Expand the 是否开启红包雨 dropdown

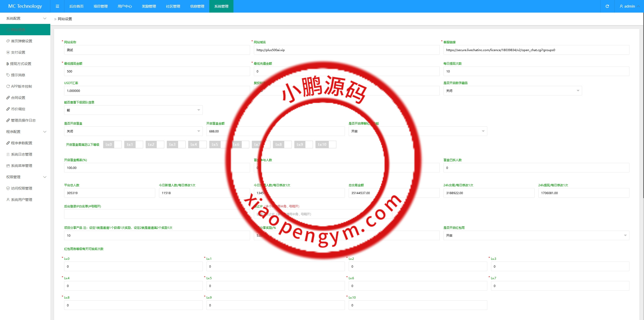[537, 235]
